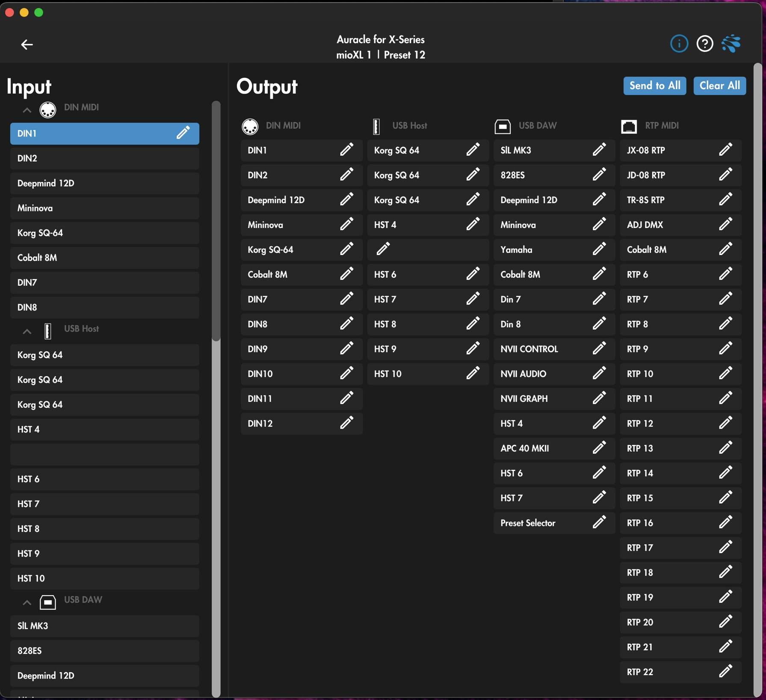Screen dimensions: 766x700
Task: Toggle routing to 828ES DAW output
Action: coord(554,175)
